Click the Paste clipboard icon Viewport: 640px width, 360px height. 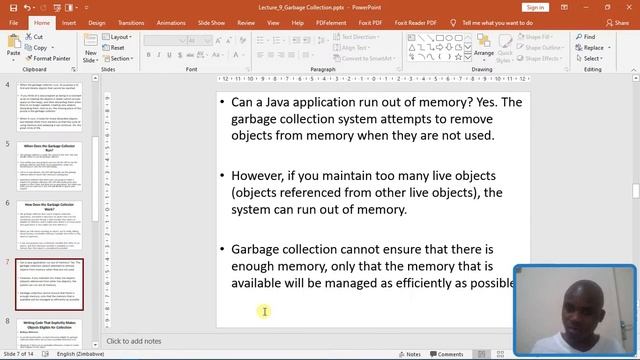[x=13, y=41]
